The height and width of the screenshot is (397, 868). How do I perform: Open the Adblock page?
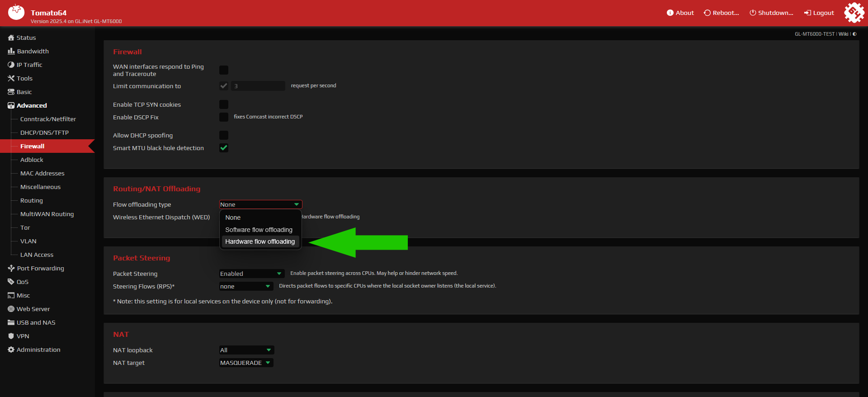click(x=32, y=160)
